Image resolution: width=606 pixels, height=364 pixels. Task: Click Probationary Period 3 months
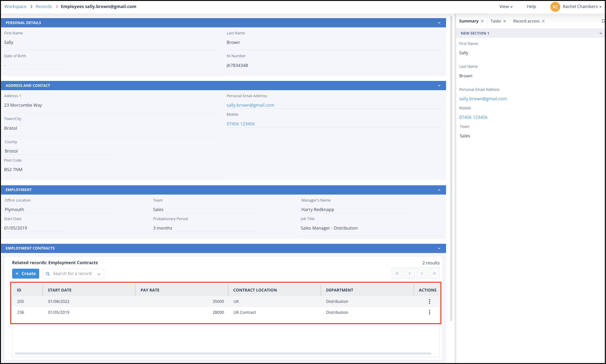point(162,228)
